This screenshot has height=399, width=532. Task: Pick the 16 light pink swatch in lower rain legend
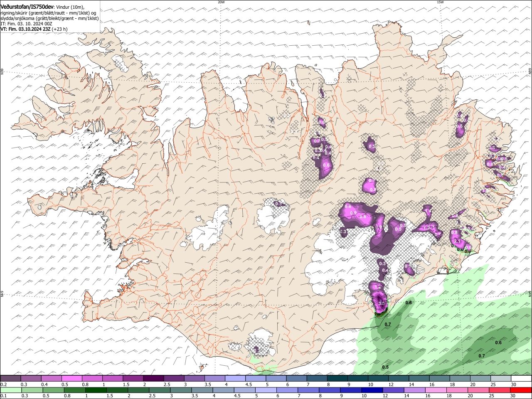pos(436,390)
